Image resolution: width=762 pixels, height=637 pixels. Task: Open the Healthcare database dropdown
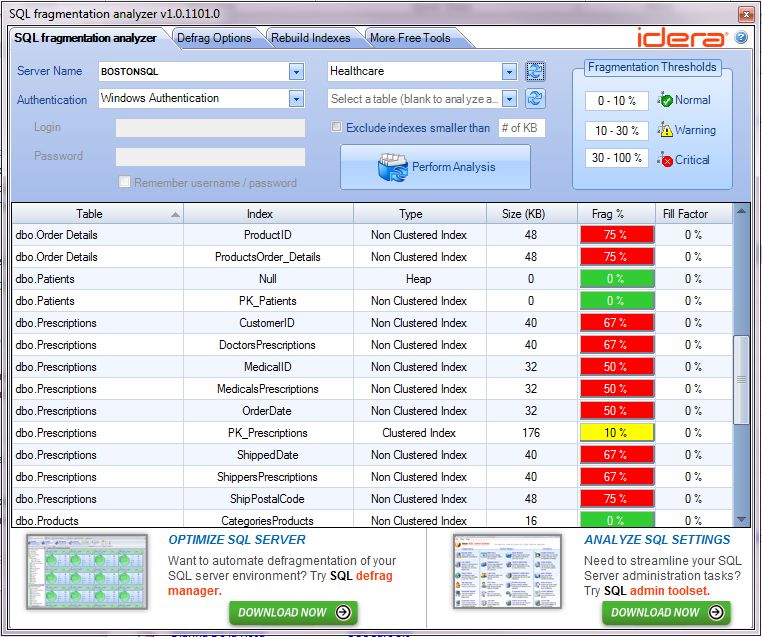pyautogui.click(x=509, y=72)
